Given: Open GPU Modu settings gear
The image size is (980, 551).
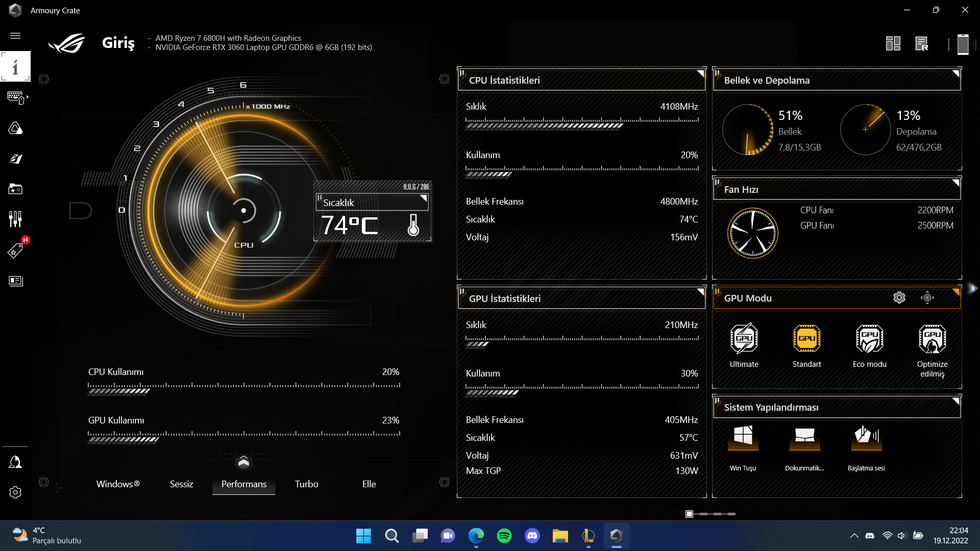Looking at the screenshot, I should pos(899,298).
